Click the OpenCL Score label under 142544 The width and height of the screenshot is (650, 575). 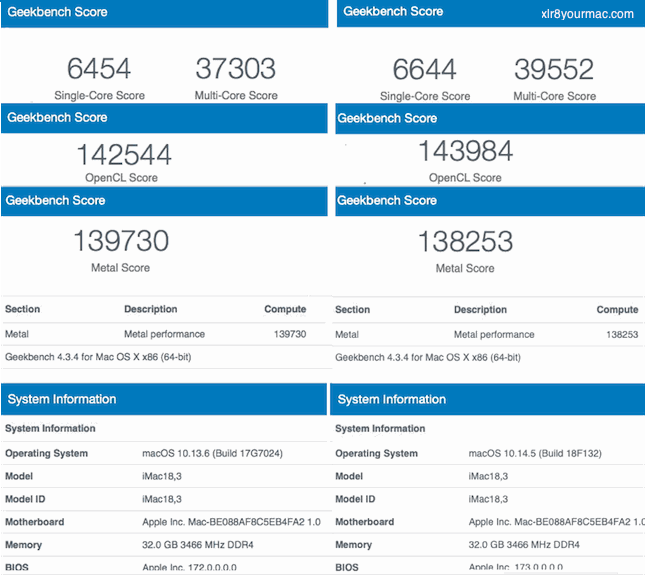pyautogui.click(x=121, y=178)
